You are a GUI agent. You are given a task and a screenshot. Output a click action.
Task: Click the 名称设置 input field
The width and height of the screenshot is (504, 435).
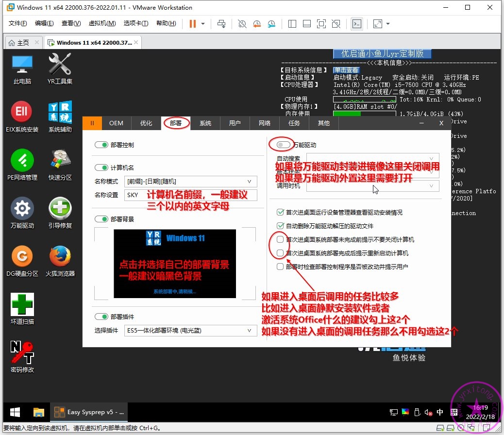coord(191,195)
